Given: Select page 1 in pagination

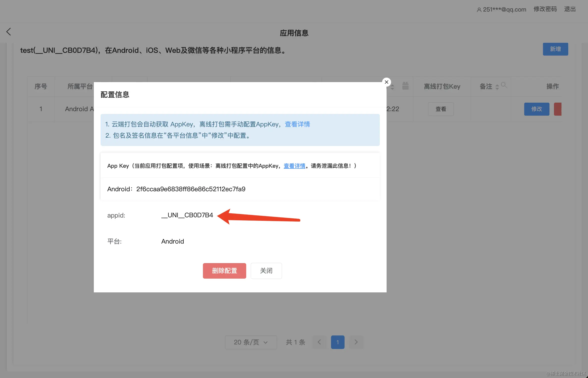Looking at the screenshot, I should pos(338,342).
